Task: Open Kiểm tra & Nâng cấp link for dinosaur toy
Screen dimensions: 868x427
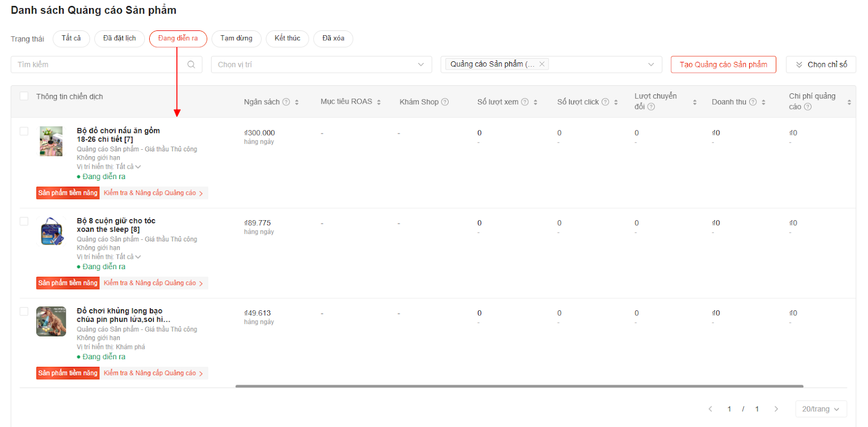Action: [153, 373]
